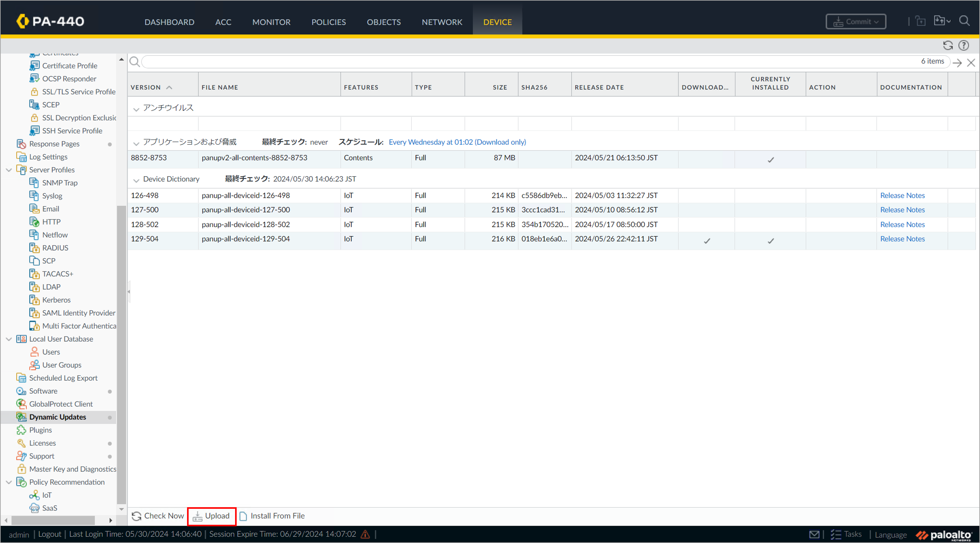Viewport: 980px width, 543px height.
Task: Collapse the Server Profiles tree node
Action: [9, 170]
